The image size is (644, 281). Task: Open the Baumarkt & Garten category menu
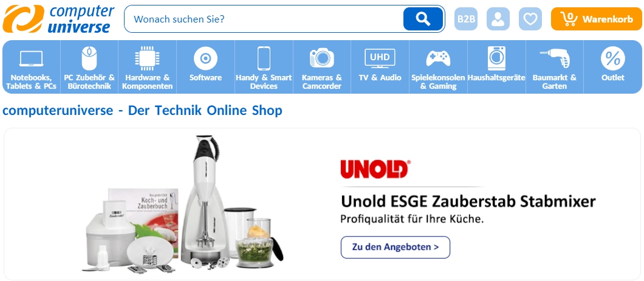(555, 67)
